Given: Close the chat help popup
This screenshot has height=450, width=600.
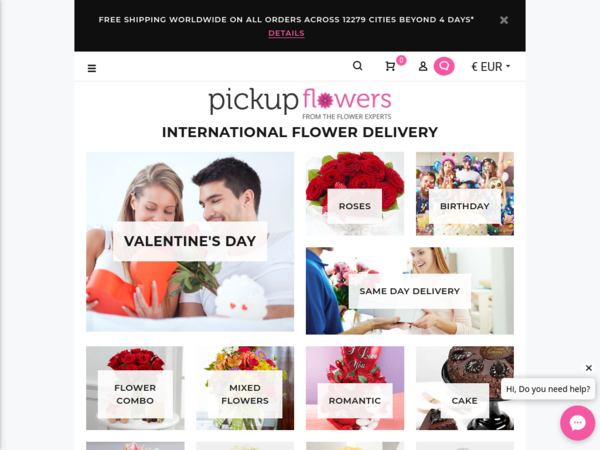Looking at the screenshot, I should tap(589, 368).
